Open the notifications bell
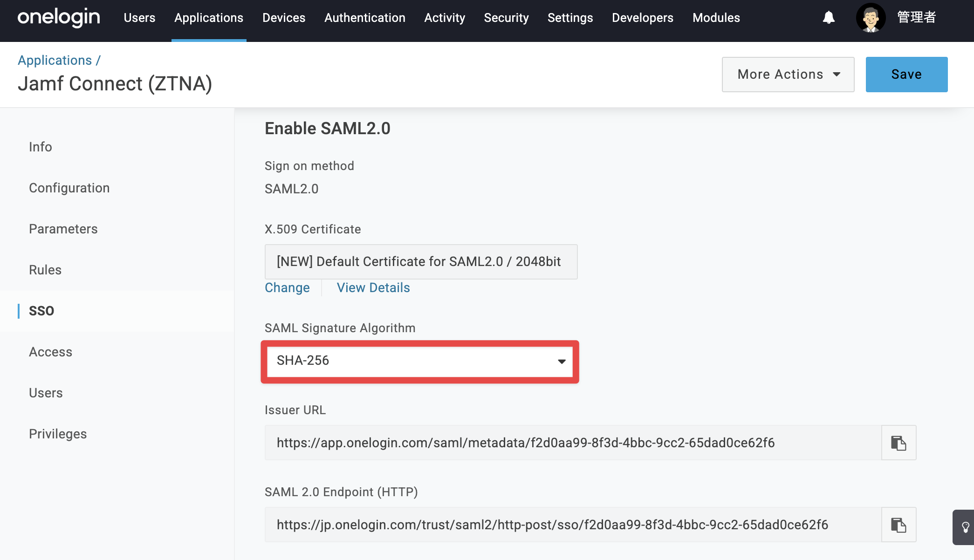The width and height of the screenshot is (974, 560). point(829,18)
